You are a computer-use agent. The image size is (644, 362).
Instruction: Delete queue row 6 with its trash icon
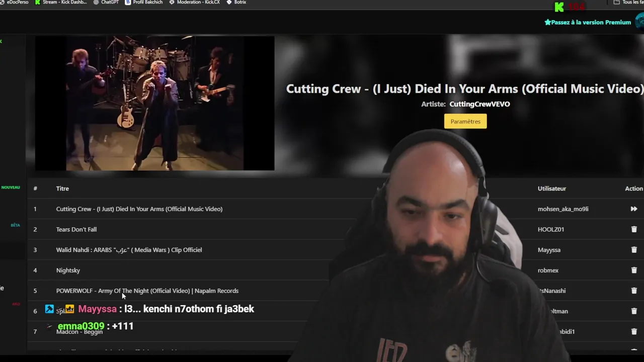(x=634, y=311)
